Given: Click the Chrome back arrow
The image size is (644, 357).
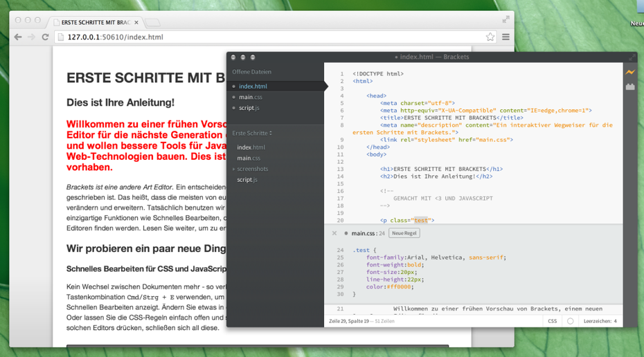Looking at the screenshot, I should pyautogui.click(x=18, y=37).
